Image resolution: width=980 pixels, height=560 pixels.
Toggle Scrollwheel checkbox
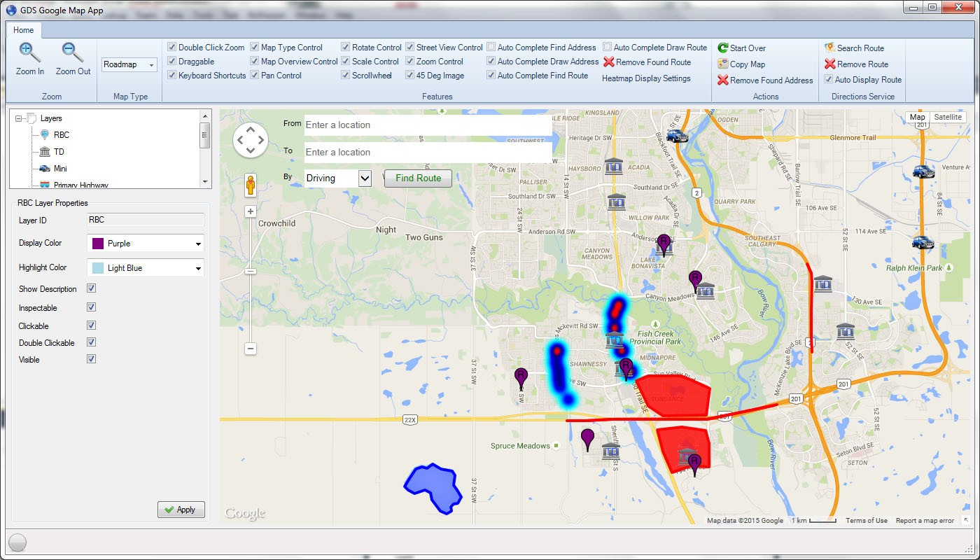coord(346,76)
